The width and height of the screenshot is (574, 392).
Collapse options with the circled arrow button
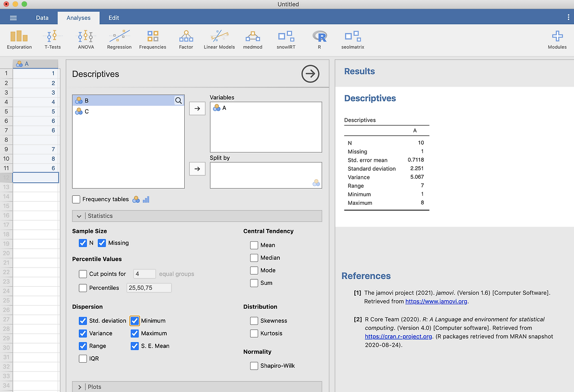[x=310, y=74]
